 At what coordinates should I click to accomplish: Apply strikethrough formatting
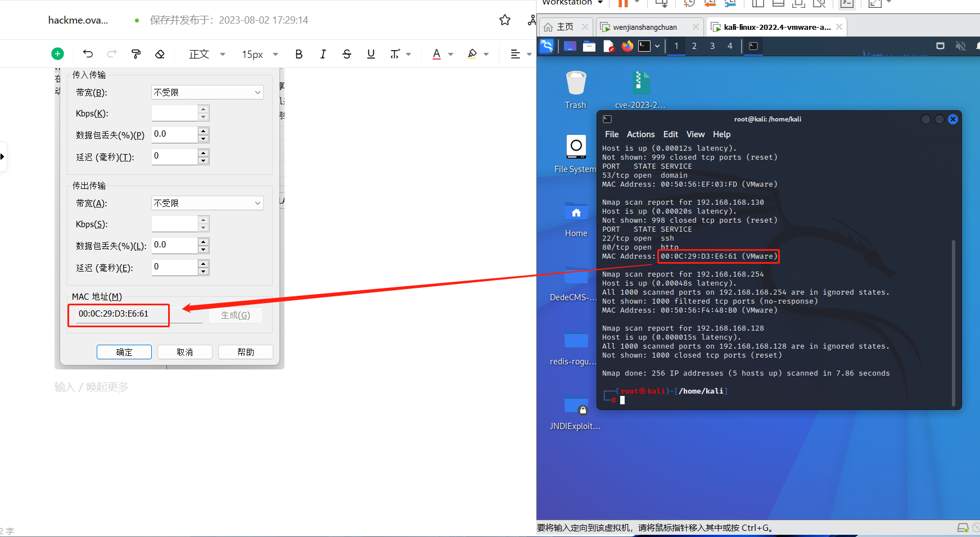347,53
